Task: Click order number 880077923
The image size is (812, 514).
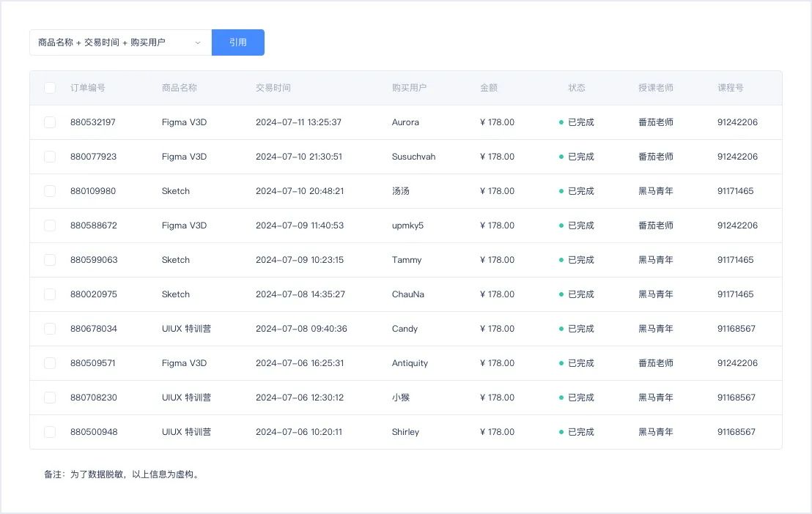Action: [x=94, y=157]
